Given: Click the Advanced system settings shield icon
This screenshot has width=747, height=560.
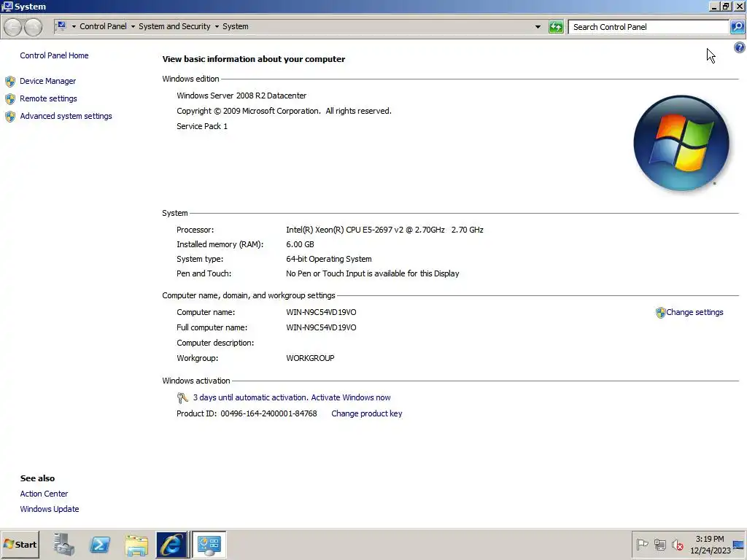Looking at the screenshot, I should click(10, 117).
